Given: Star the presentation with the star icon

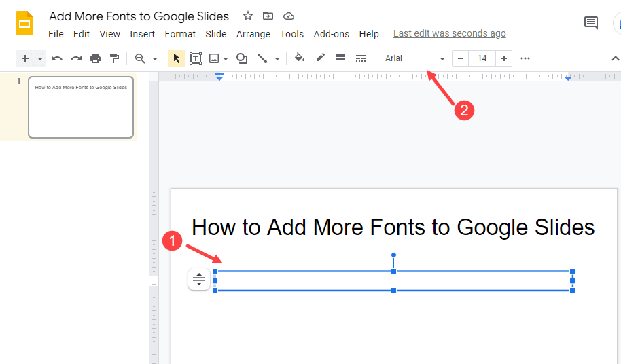Looking at the screenshot, I should point(248,16).
